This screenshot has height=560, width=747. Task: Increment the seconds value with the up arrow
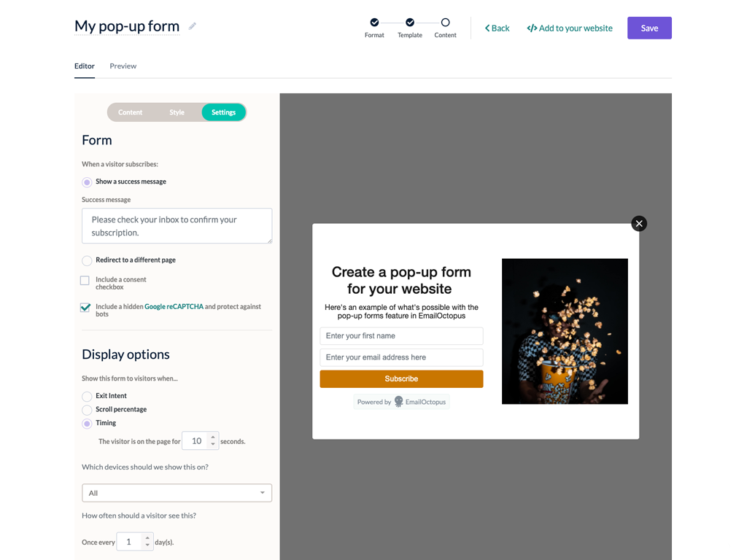212,437
